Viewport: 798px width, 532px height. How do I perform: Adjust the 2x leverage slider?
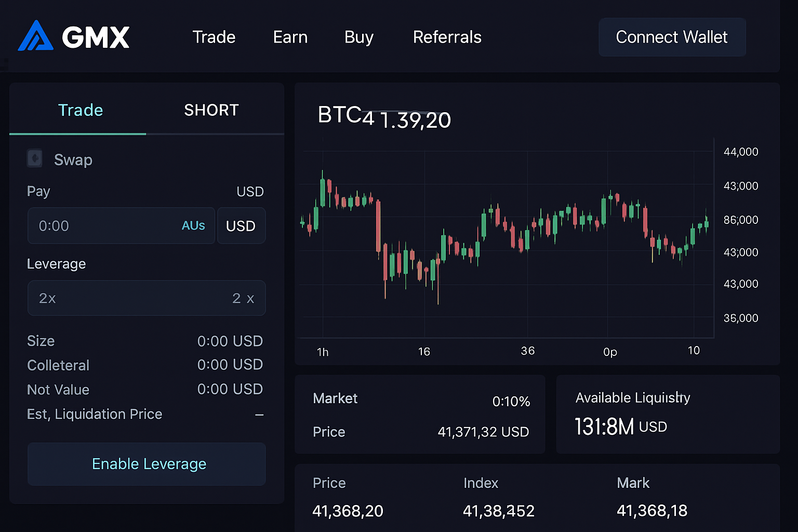(x=147, y=298)
